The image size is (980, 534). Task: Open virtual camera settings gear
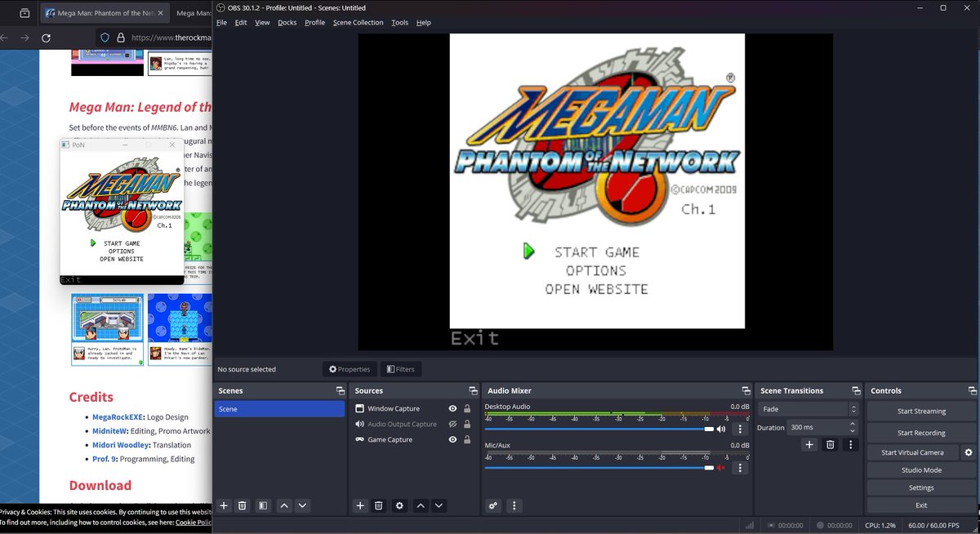(969, 452)
